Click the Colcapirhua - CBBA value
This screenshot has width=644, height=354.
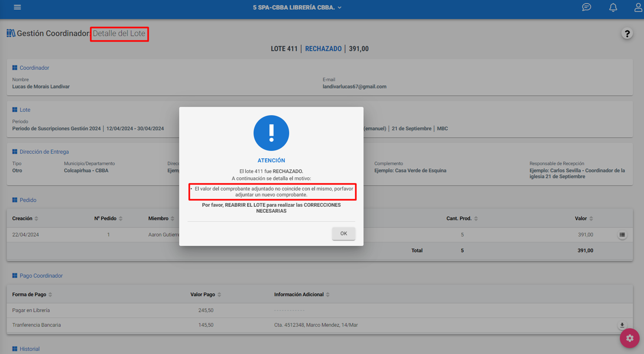[x=86, y=170]
